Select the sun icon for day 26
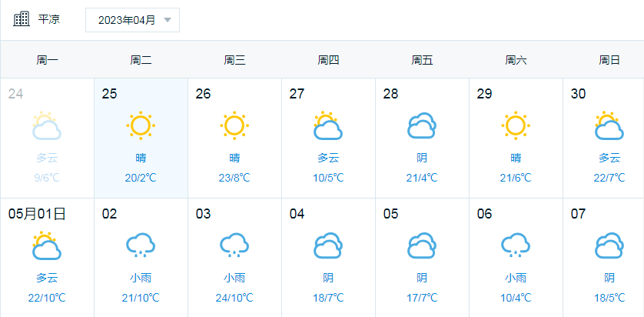Image resolution: width=644 pixels, height=317 pixels. [234, 125]
